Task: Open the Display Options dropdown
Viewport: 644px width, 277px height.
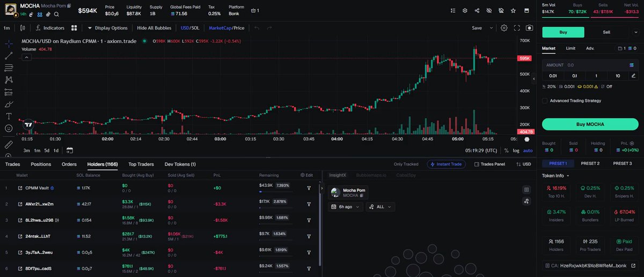Action: coord(107,28)
